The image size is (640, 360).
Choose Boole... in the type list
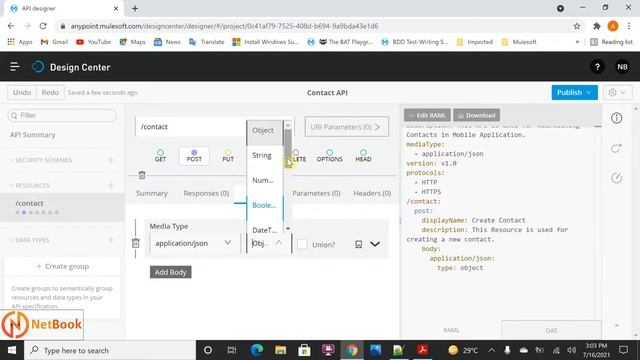264,205
